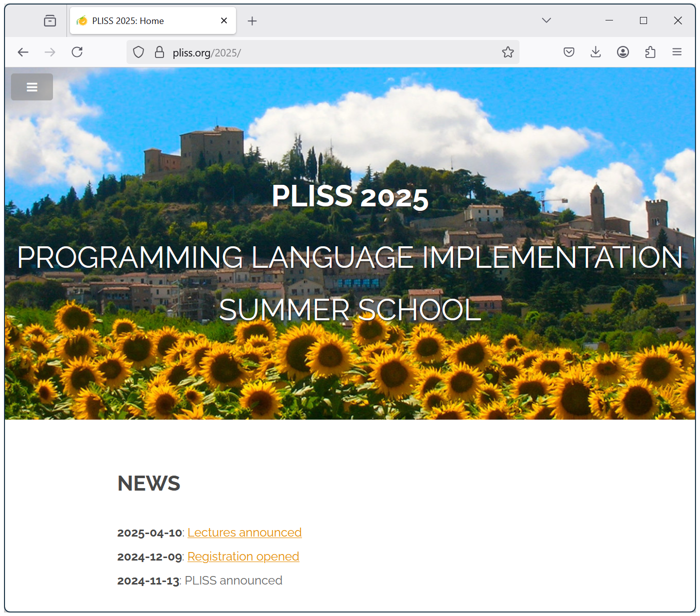Close the Firefox window
Screen dimensions: 700x616
click(678, 20)
